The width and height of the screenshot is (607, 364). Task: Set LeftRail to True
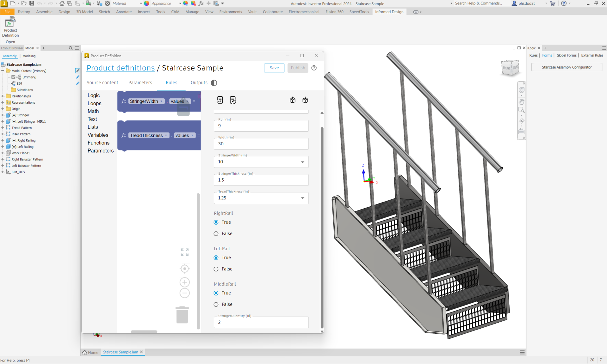216,258
